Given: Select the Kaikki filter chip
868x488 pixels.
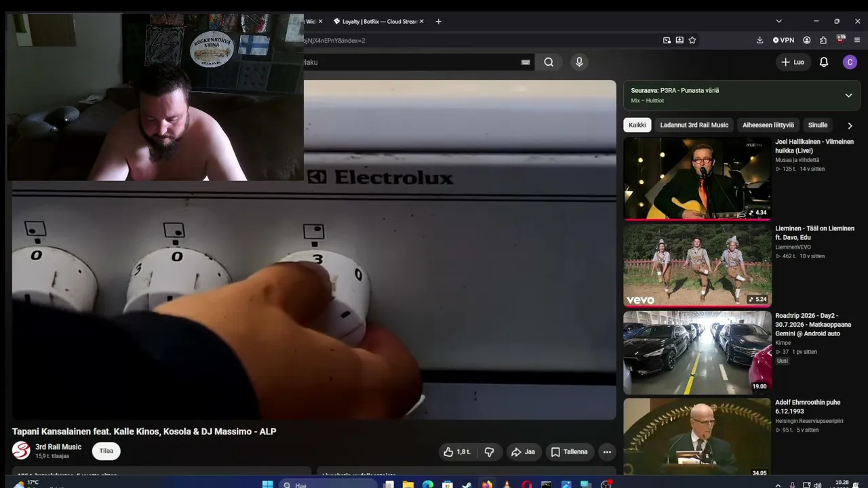Looking at the screenshot, I should [637, 125].
